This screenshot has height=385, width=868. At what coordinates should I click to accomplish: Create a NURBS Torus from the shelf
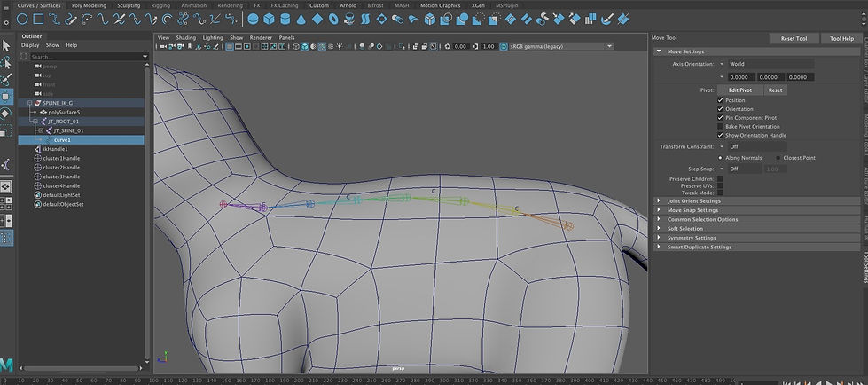tap(333, 19)
